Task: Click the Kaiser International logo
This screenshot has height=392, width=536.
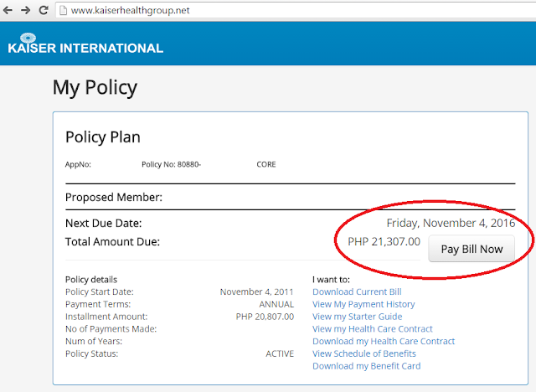Action: coord(85,45)
